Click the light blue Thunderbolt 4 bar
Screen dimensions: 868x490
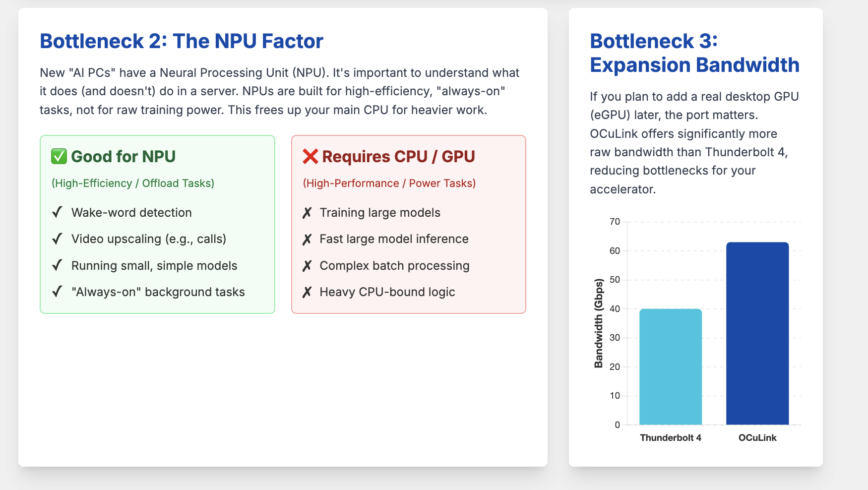click(x=671, y=367)
